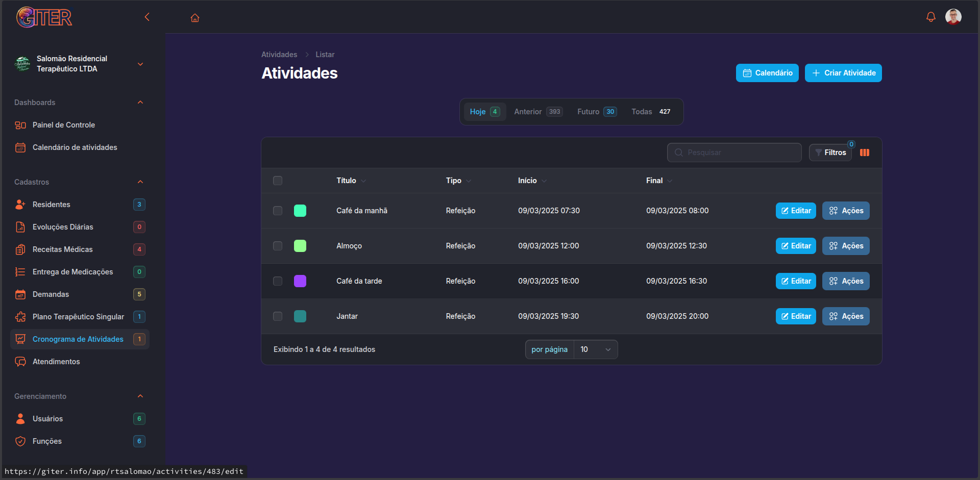Click Café da manhã green color swatch

click(300, 211)
